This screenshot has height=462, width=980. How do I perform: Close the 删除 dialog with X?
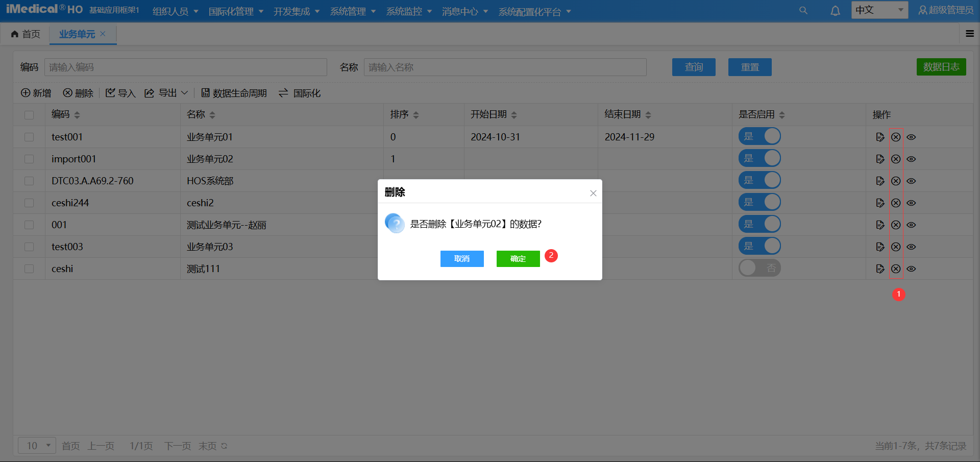click(593, 193)
